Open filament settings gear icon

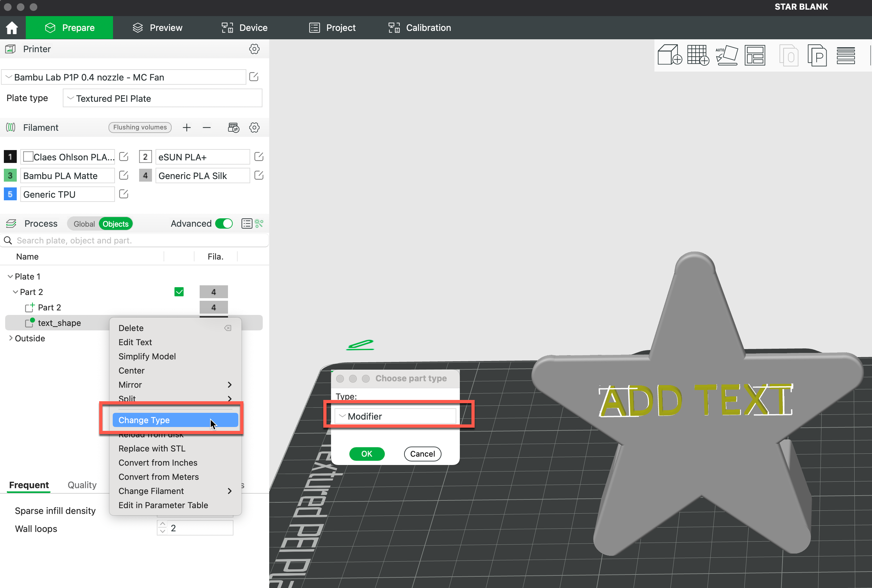pyautogui.click(x=254, y=128)
